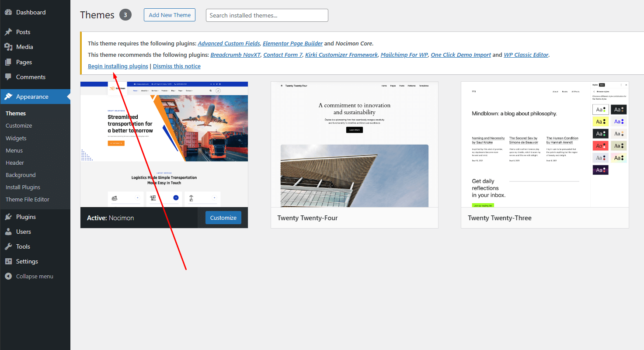Open the Advanced Custom Fields link
This screenshot has height=350, width=644.
(x=229, y=43)
